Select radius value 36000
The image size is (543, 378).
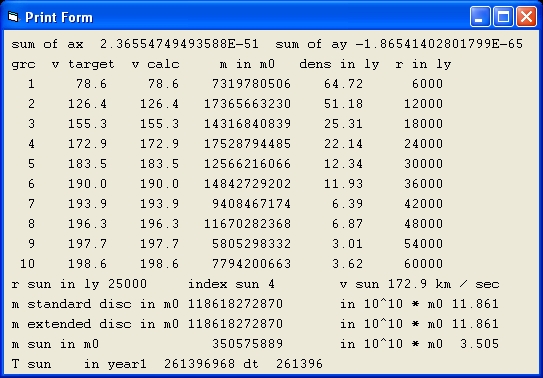tap(424, 184)
